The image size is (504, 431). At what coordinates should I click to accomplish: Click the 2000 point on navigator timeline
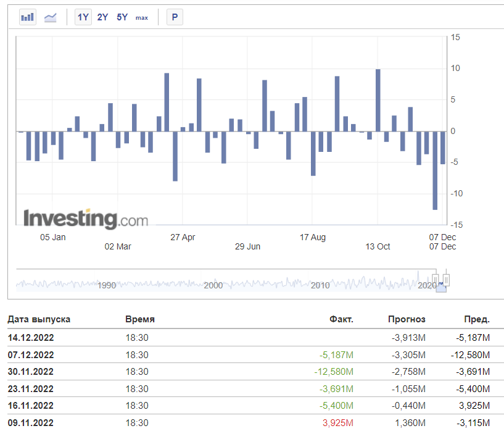pos(213,285)
